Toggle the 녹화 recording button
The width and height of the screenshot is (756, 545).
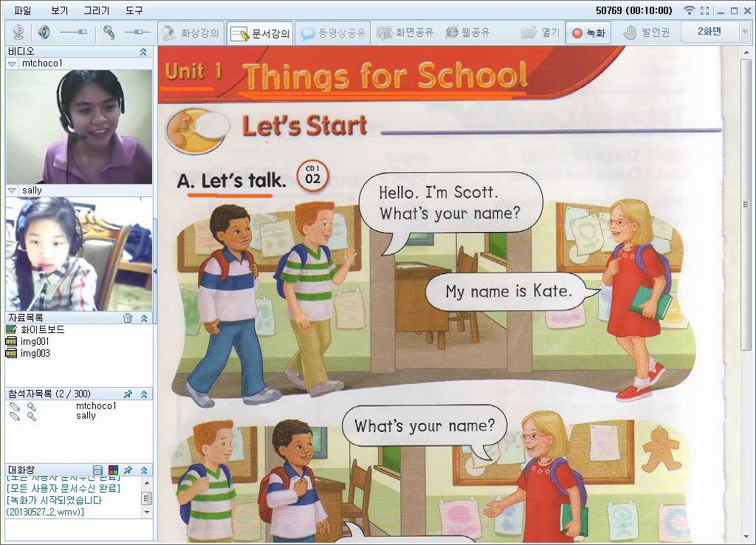point(588,32)
